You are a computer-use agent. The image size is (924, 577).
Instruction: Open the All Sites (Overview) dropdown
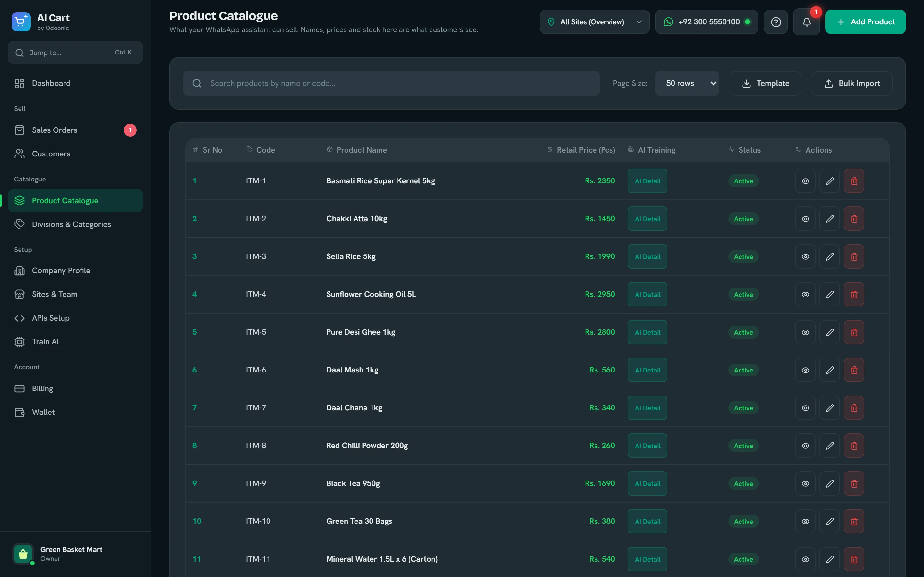coord(595,22)
